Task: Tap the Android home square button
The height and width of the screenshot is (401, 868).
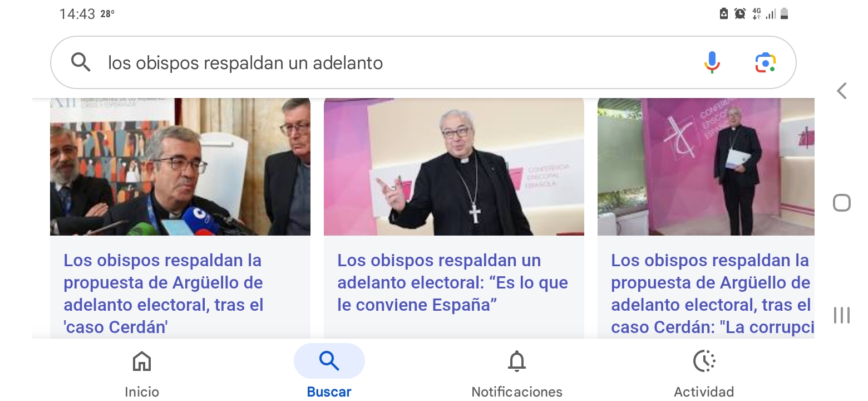Action: coord(842,203)
